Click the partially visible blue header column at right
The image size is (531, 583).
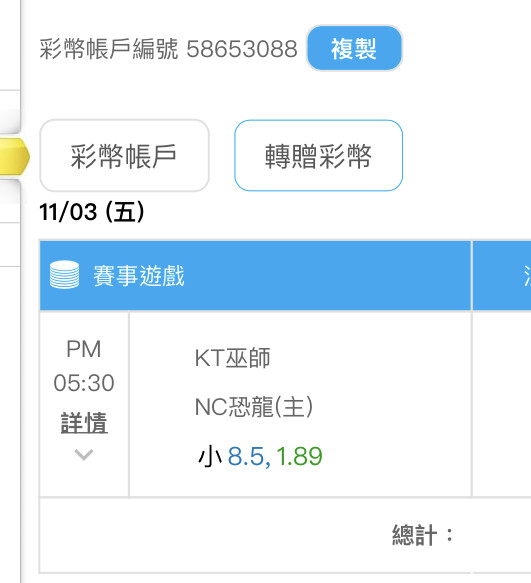pyautogui.click(x=502, y=276)
